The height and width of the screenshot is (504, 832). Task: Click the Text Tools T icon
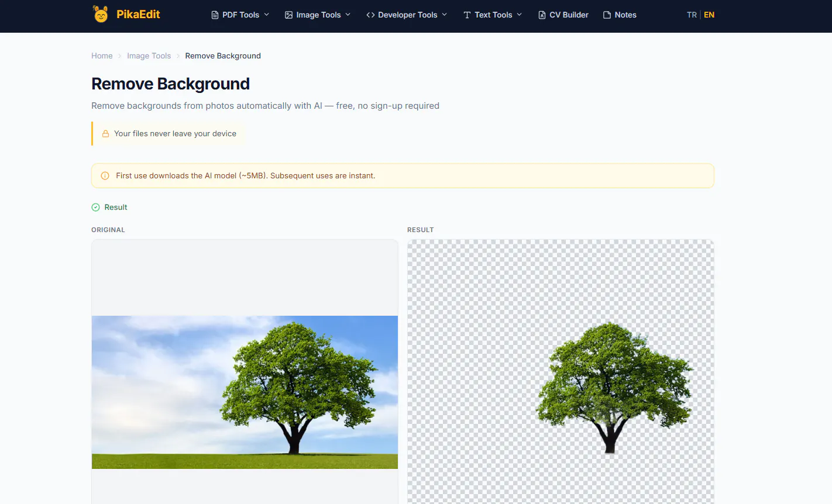[467, 15]
